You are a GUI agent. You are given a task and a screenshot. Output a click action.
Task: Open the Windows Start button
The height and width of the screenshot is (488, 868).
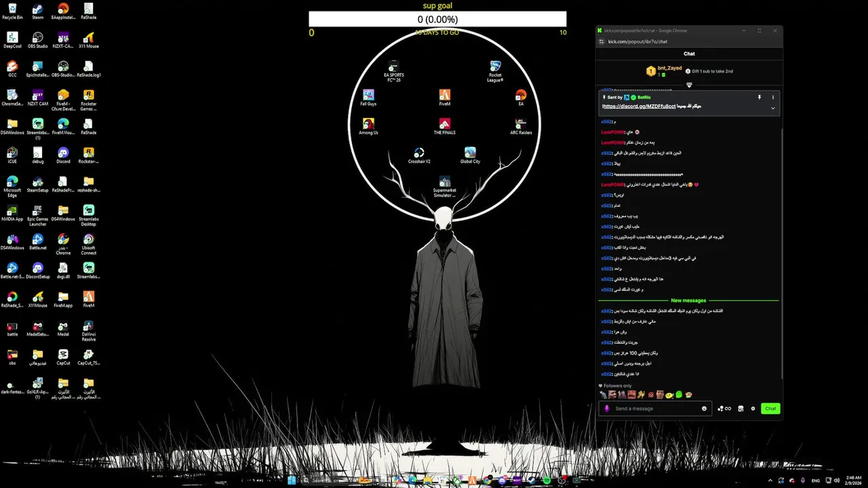pyautogui.click(x=291, y=481)
